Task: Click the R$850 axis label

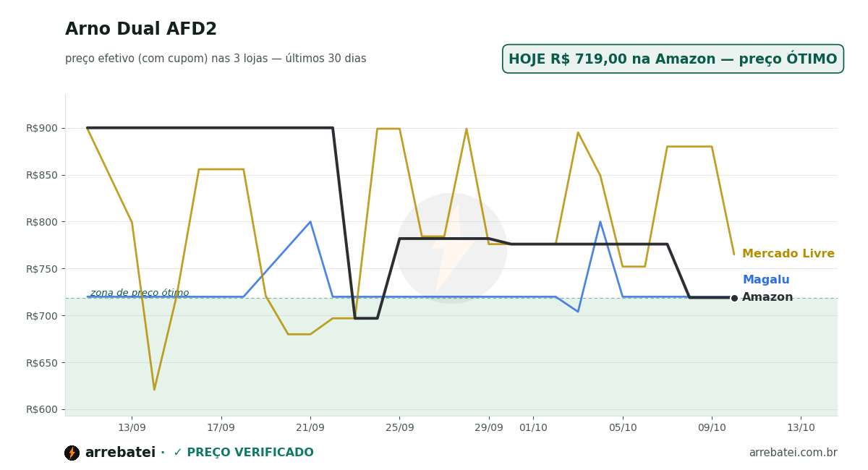Action: coord(42,175)
